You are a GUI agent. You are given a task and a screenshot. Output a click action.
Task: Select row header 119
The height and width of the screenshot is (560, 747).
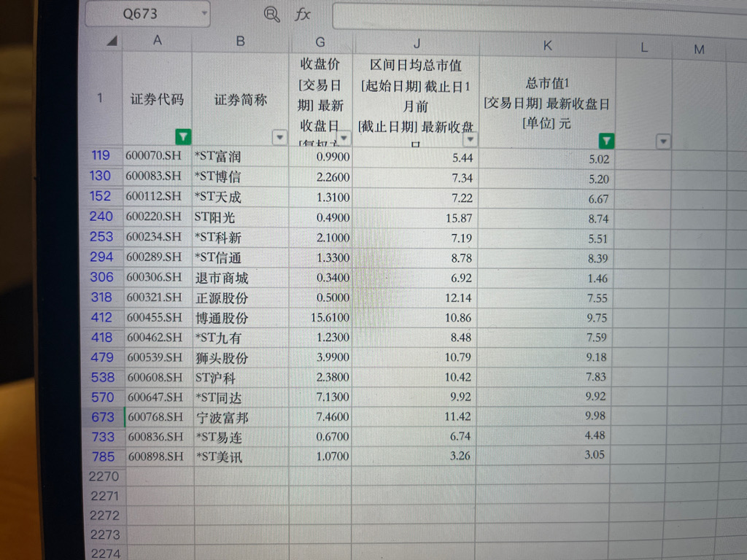(x=101, y=155)
